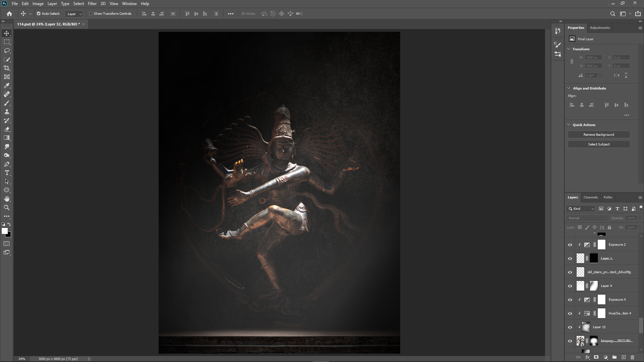The width and height of the screenshot is (644, 362).
Task: Select the Lasso tool
Action: click(x=7, y=51)
